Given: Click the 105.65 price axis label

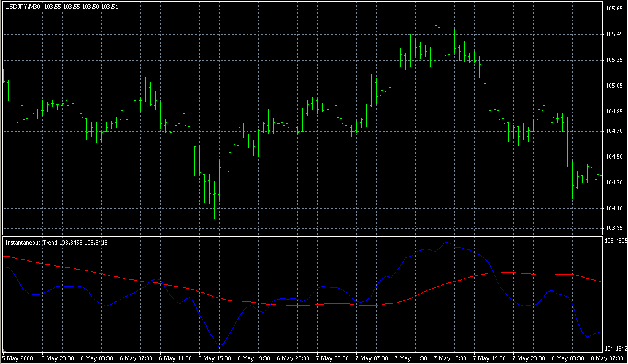Looking at the screenshot, I should coord(614,9).
